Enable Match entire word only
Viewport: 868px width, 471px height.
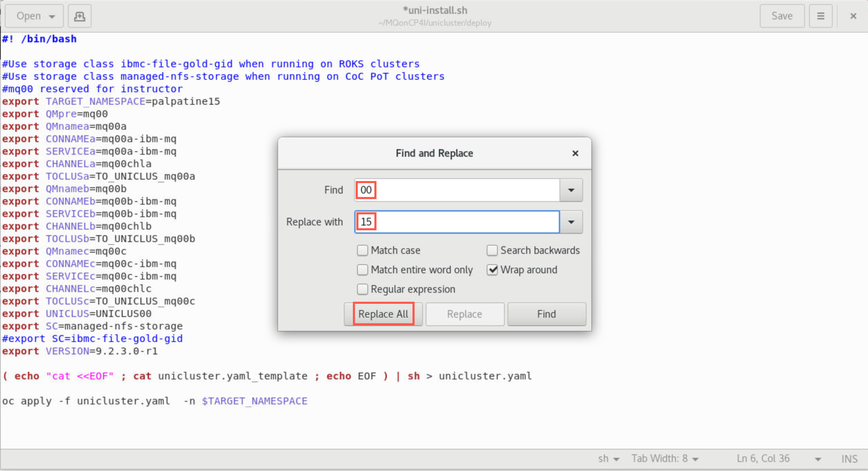point(362,270)
